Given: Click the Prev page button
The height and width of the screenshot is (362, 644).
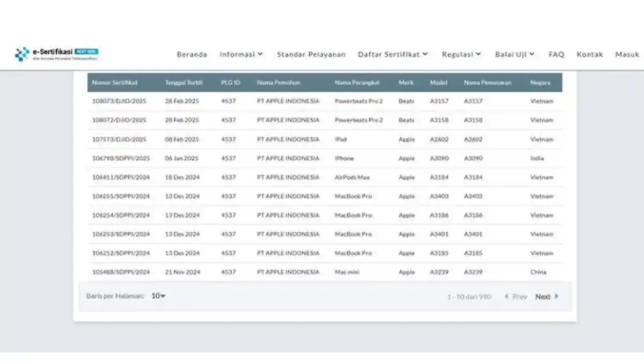Looking at the screenshot, I should [x=516, y=297].
